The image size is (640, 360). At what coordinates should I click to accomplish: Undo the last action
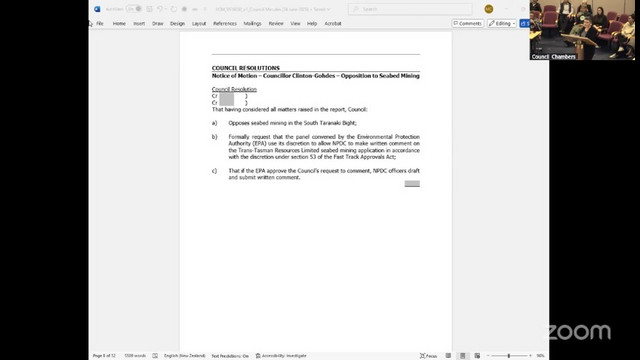click(x=160, y=9)
